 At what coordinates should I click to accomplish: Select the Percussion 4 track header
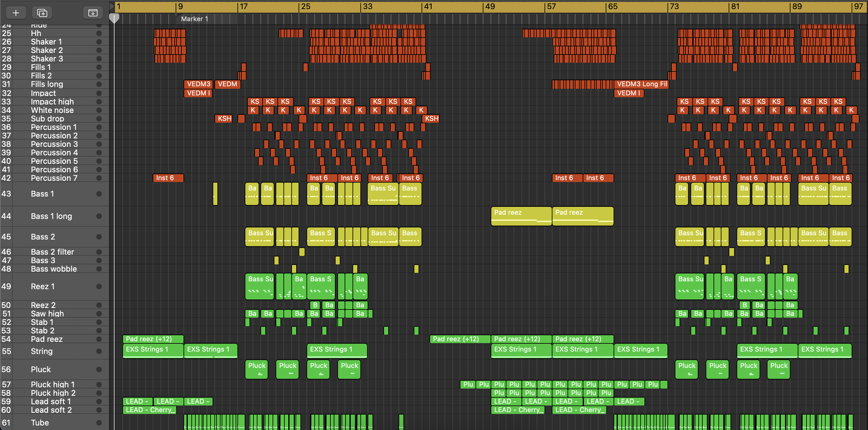tap(54, 153)
